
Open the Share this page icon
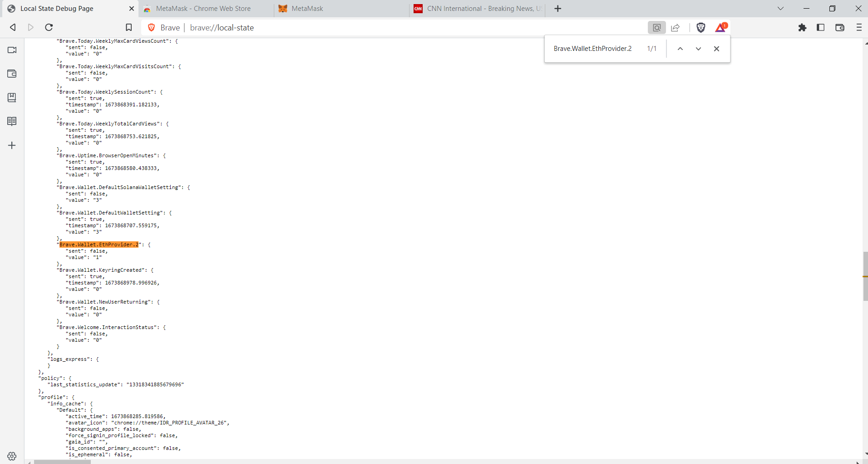(x=675, y=27)
